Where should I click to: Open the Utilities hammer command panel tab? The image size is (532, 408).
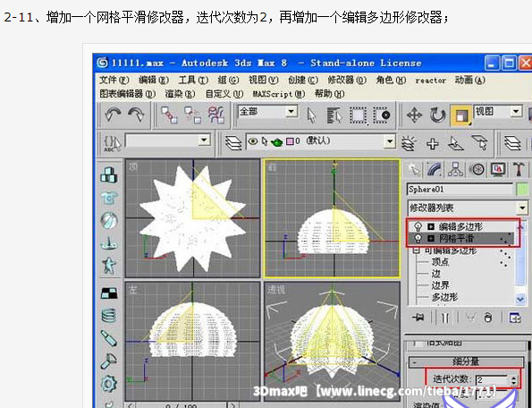point(519,169)
